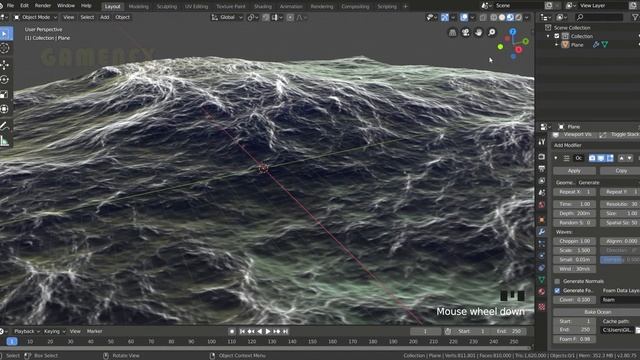This screenshot has width=640, height=360.
Task: Open the Object properties tab
Action: (x=542, y=220)
